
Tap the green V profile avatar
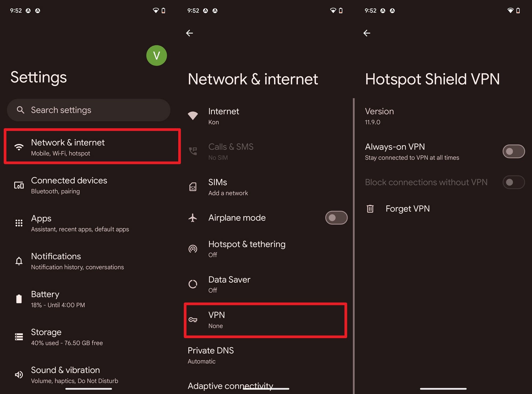click(x=156, y=55)
